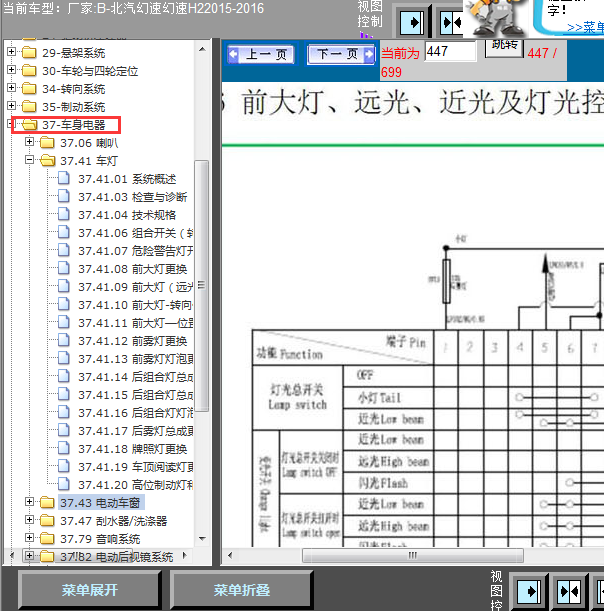
Task: Open document 37.41.11 前大灯—位置
Action: (135, 323)
